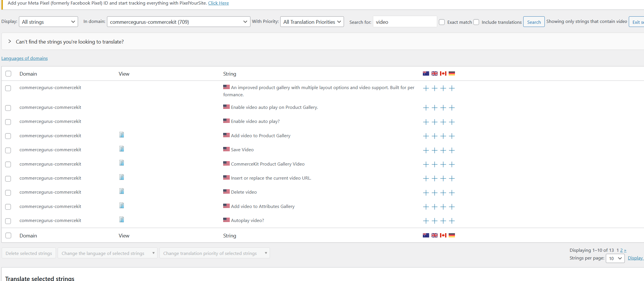Select all strings via header checkbox
644x281 pixels.
(8, 74)
